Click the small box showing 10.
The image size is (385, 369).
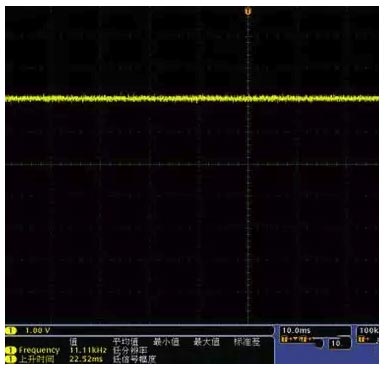(339, 344)
